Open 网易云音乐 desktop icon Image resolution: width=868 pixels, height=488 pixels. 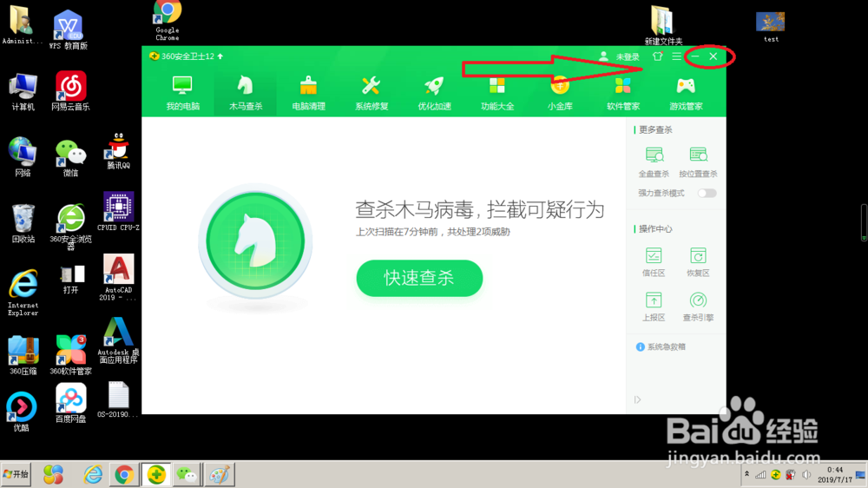point(70,91)
